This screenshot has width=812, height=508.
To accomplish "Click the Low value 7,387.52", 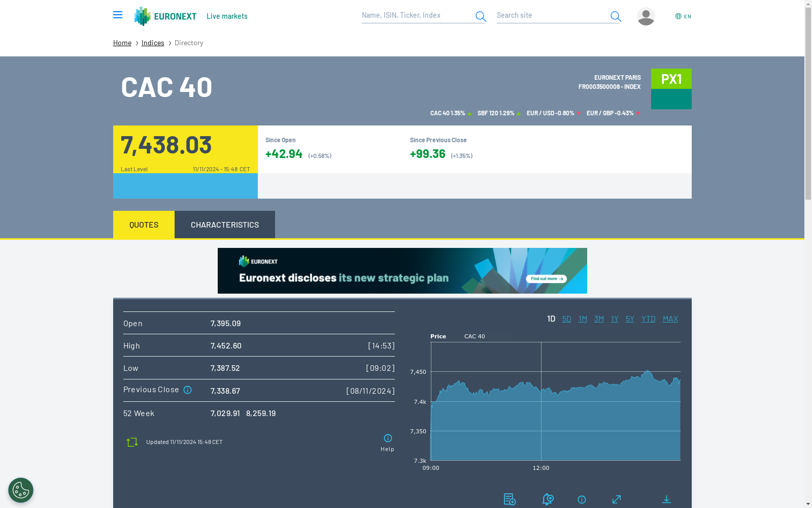I will [225, 368].
